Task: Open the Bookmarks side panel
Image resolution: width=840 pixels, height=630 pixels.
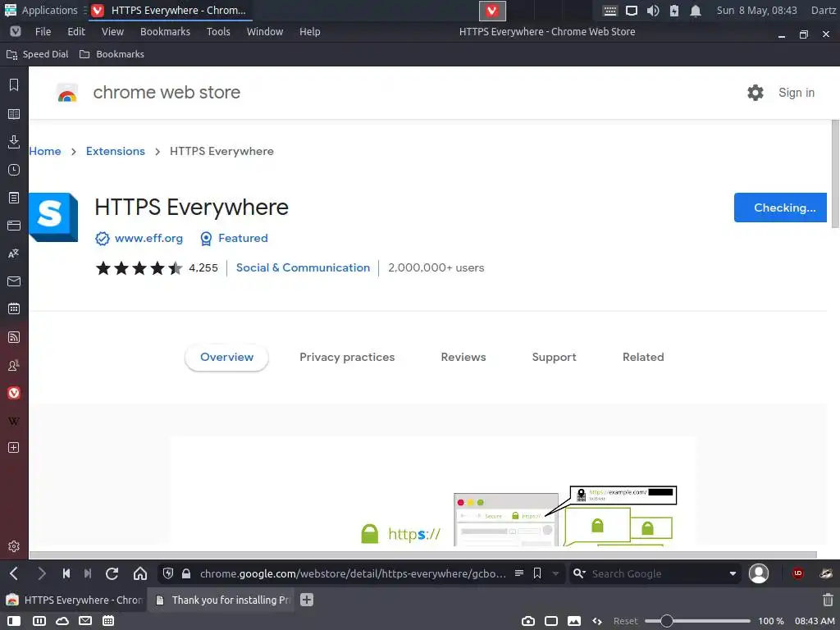Action: (x=14, y=85)
